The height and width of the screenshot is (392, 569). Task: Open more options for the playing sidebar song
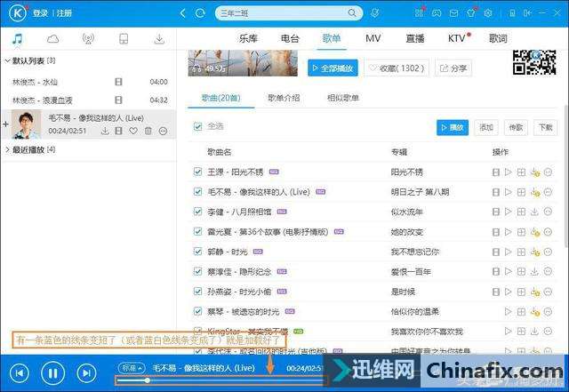163,131
